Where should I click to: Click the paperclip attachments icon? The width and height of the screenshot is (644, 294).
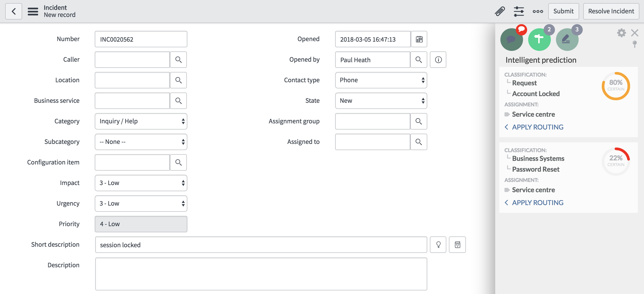pos(500,11)
